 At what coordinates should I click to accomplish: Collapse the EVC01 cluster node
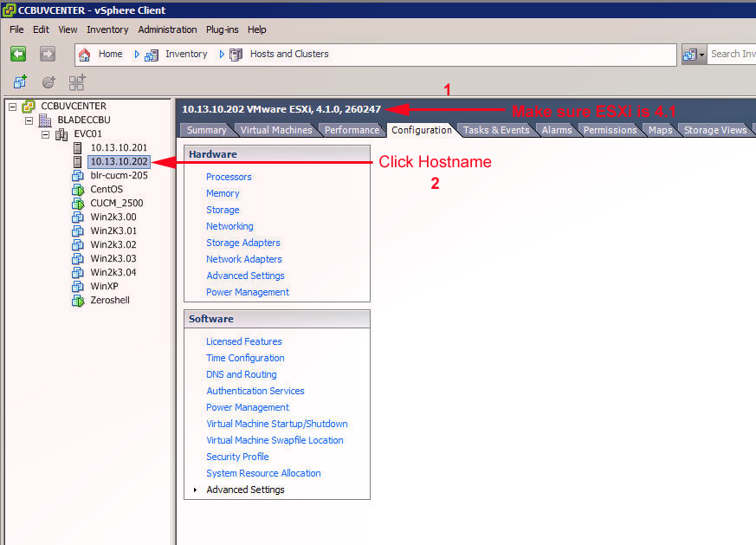pyautogui.click(x=45, y=134)
